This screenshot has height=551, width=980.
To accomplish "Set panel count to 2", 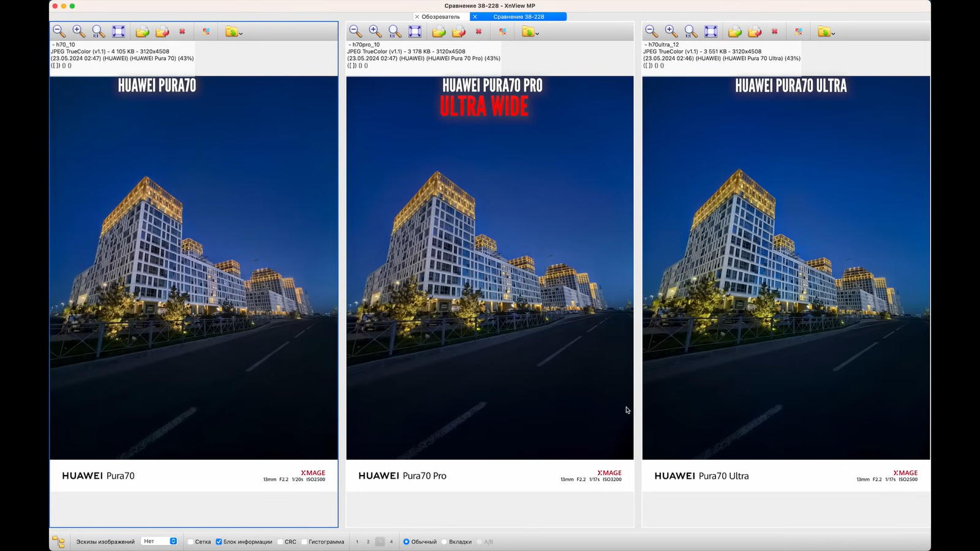I will (368, 542).
